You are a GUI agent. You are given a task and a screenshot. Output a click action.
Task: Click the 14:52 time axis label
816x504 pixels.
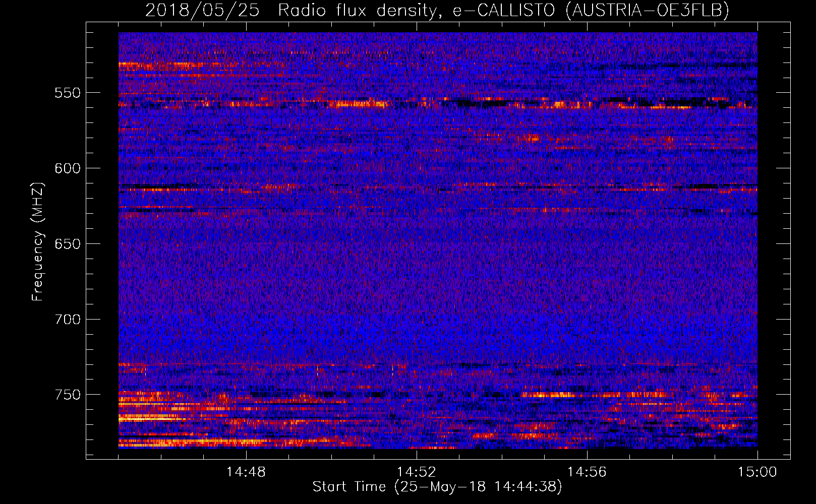417,472
